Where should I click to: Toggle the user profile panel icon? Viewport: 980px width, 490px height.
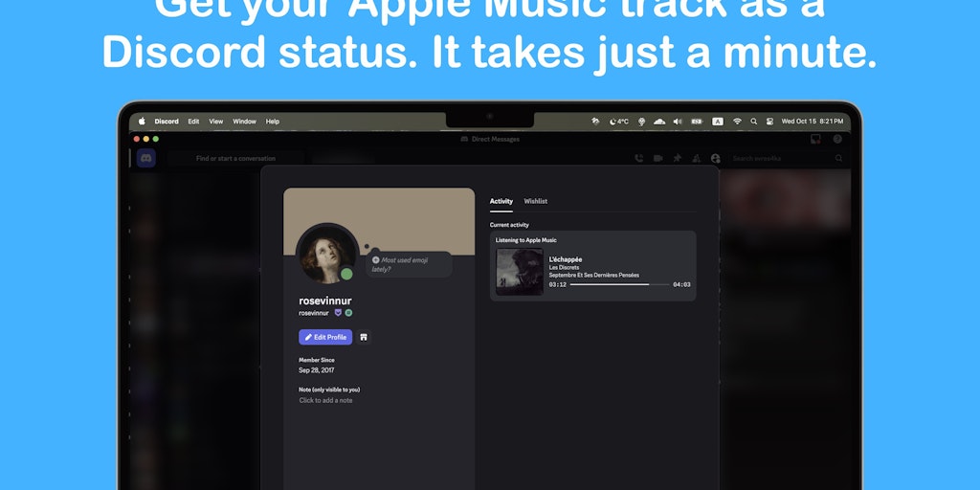(x=716, y=159)
